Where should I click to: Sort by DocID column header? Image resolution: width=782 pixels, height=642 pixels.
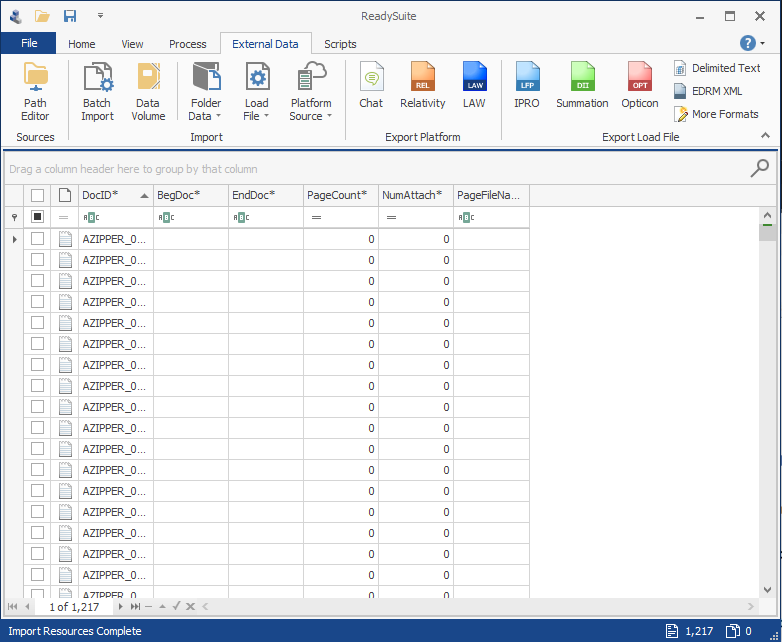pos(116,195)
